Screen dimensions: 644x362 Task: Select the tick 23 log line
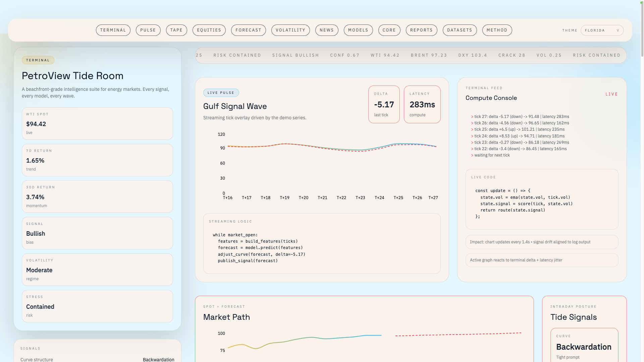pyautogui.click(x=520, y=142)
